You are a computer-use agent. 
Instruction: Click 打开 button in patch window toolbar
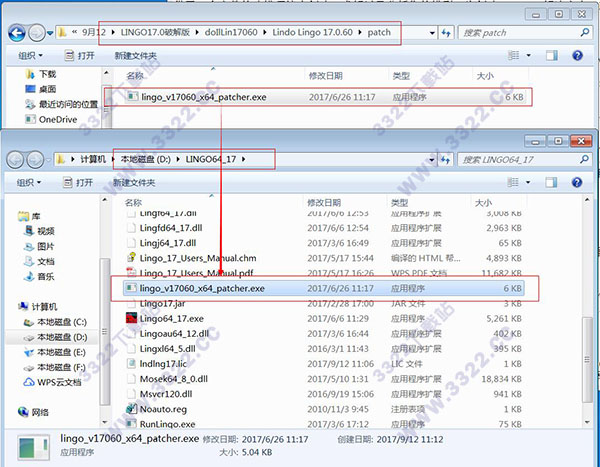(x=80, y=56)
